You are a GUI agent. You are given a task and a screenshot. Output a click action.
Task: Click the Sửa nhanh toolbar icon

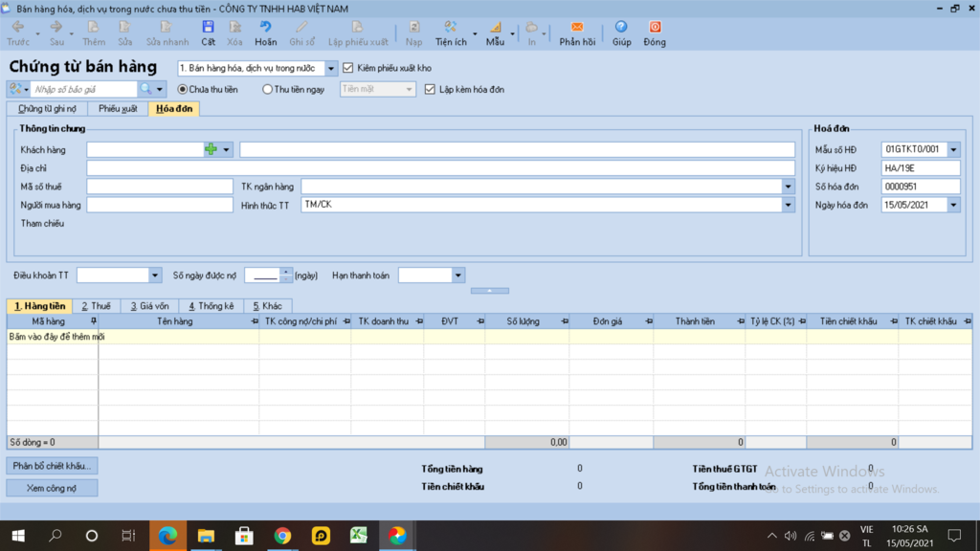167,27
